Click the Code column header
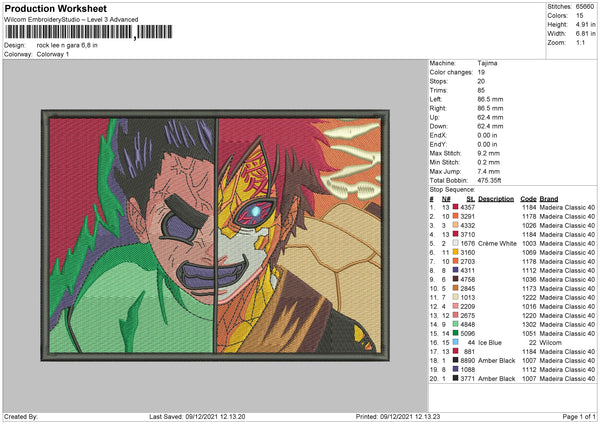This screenshot has height=424, width=600. click(x=528, y=199)
